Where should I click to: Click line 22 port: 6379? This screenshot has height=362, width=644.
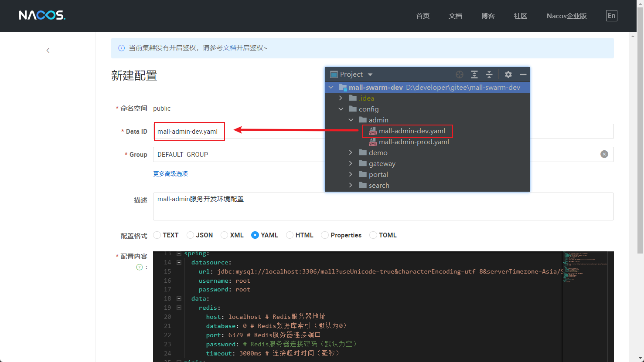coord(225,335)
